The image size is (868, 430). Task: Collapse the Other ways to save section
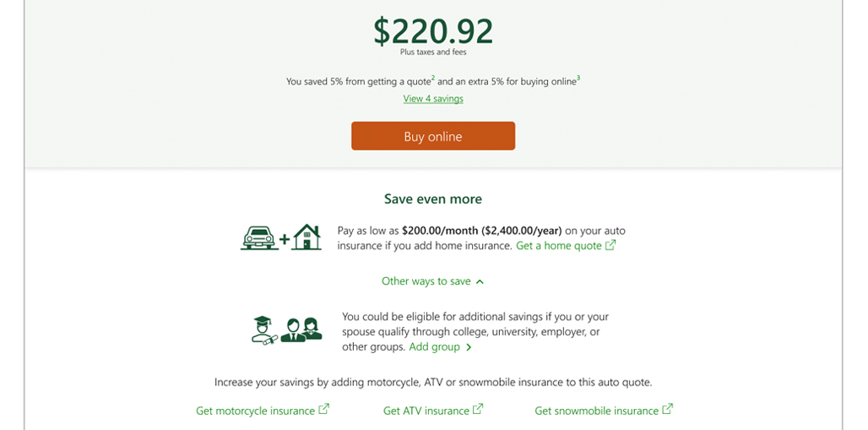[x=426, y=281]
